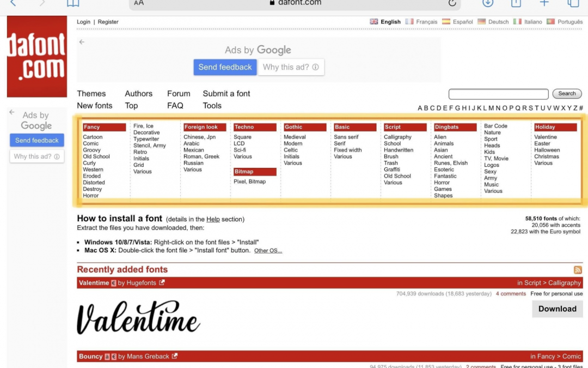Screen dimensions: 588x368
Task: Show all open tabs overview icon
Action: (x=573, y=3)
